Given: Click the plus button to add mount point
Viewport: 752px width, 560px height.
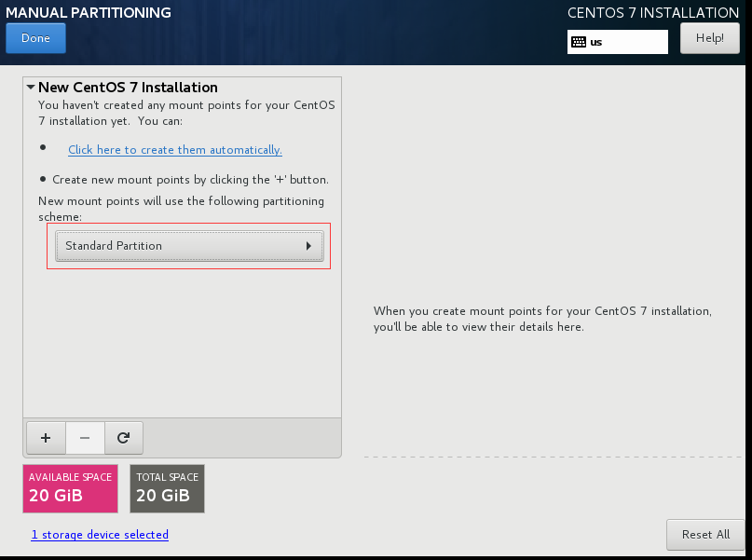Looking at the screenshot, I should [x=46, y=438].
